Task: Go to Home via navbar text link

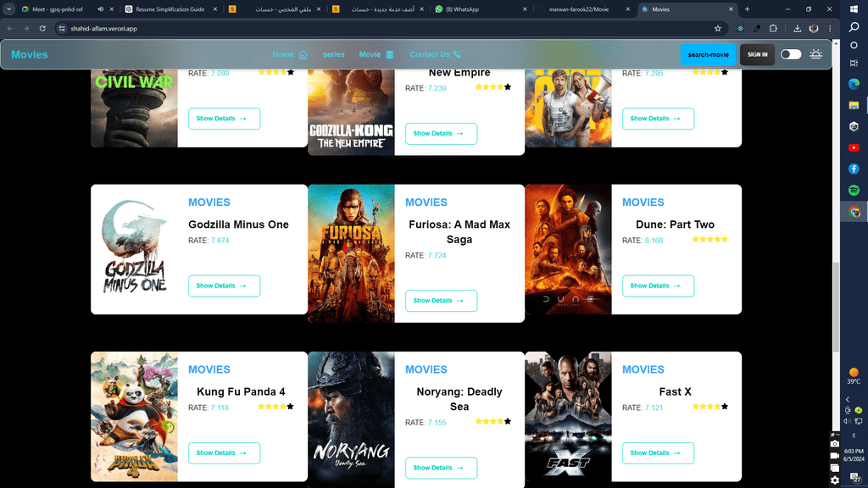Action: coord(283,54)
